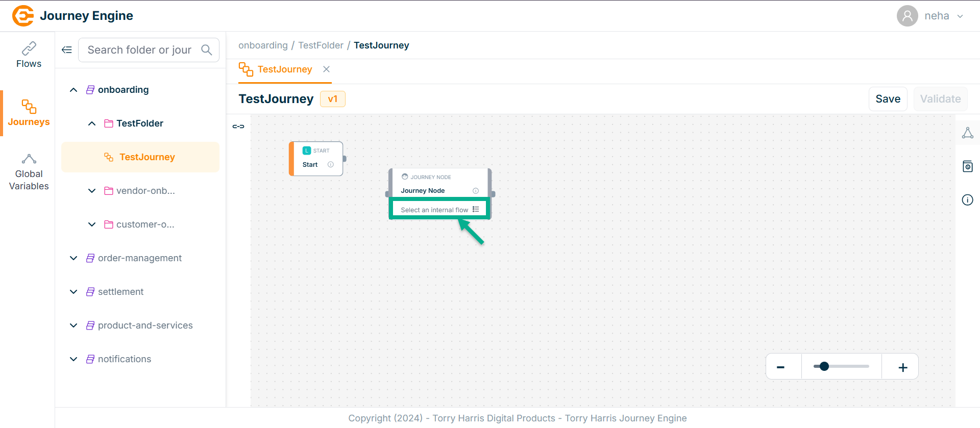Collapse the onboarding project

(73, 90)
